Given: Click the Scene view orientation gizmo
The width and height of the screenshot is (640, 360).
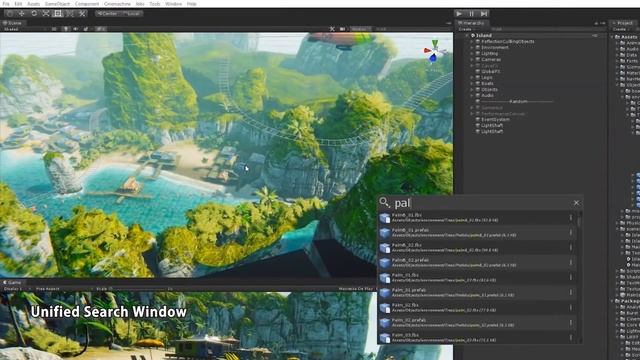Looking at the screenshot, I should click(x=434, y=52).
